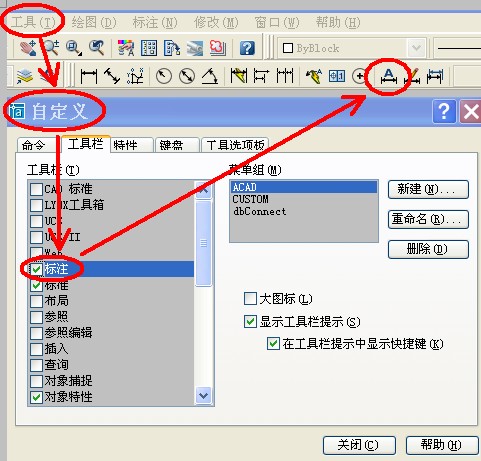Viewport: 481px width, 461px height.
Task: Click the 重命名(R)... button
Action: pyautogui.click(x=428, y=219)
